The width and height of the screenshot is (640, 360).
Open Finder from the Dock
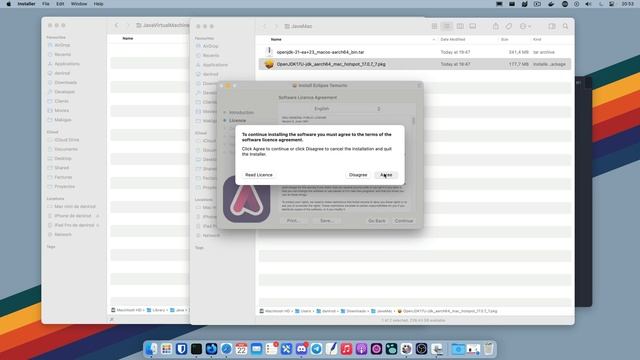click(151, 349)
